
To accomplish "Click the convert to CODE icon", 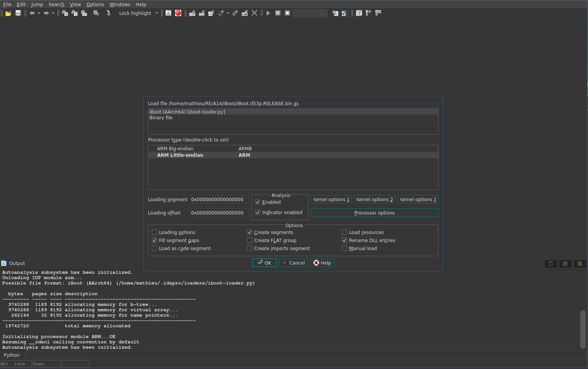I will [192, 13].
